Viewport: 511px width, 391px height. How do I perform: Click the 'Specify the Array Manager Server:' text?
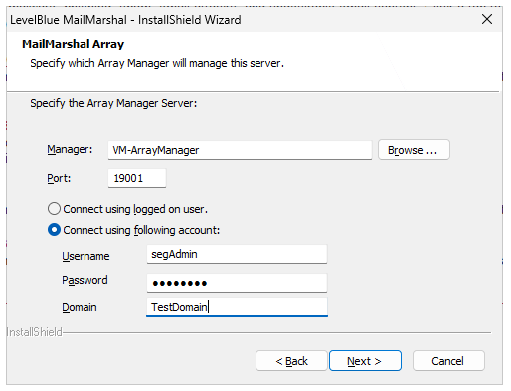click(x=114, y=103)
